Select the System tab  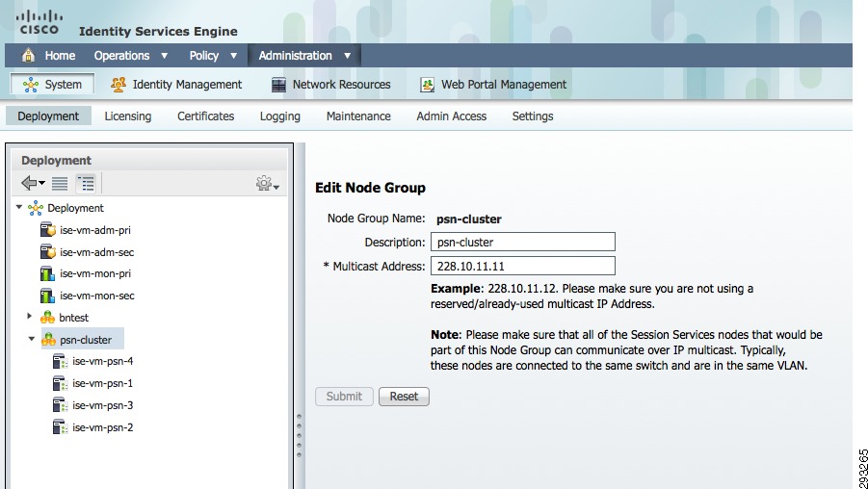click(52, 84)
